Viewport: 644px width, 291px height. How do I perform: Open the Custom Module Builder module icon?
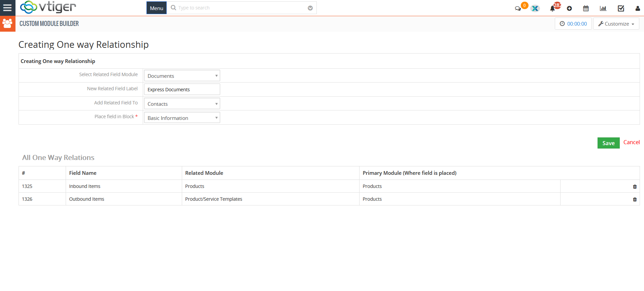8,24
